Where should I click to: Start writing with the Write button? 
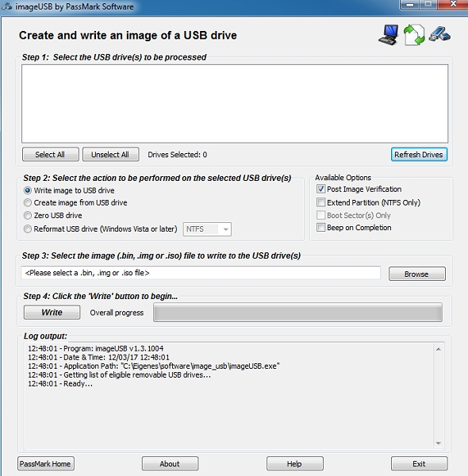coord(52,313)
